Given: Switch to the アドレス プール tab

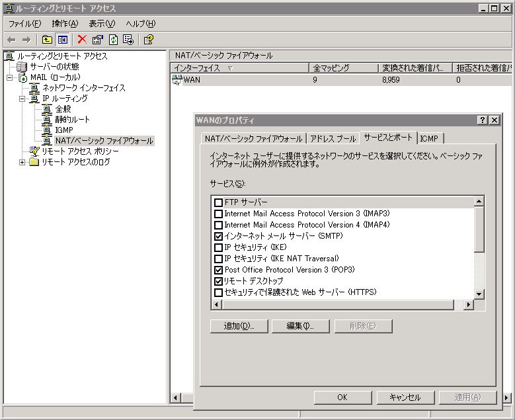Looking at the screenshot, I should click(x=333, y=138).
